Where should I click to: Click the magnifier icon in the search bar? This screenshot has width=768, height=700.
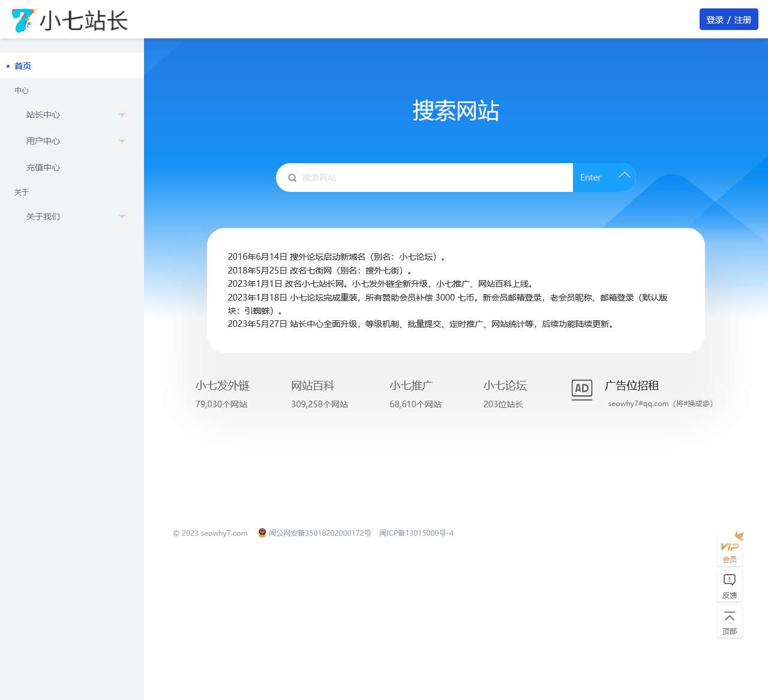(x=292, y=178)
